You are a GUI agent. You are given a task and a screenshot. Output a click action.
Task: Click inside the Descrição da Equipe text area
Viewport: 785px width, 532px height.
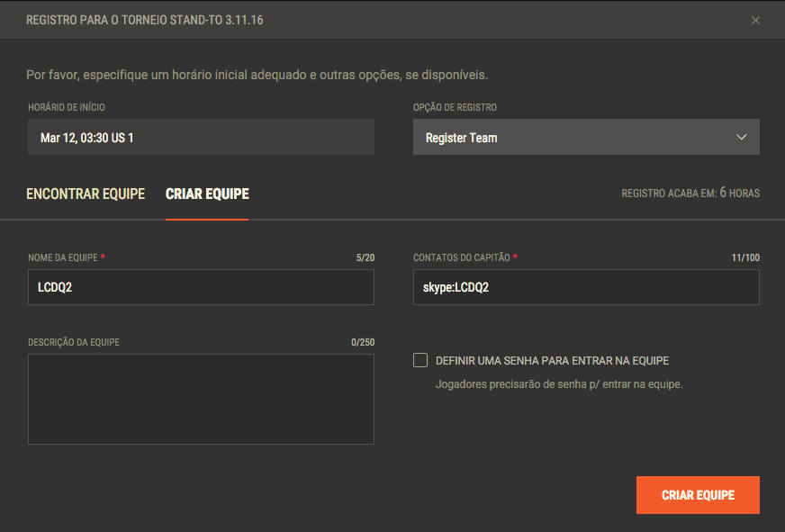pyautogui.click(x=201, y=399)
